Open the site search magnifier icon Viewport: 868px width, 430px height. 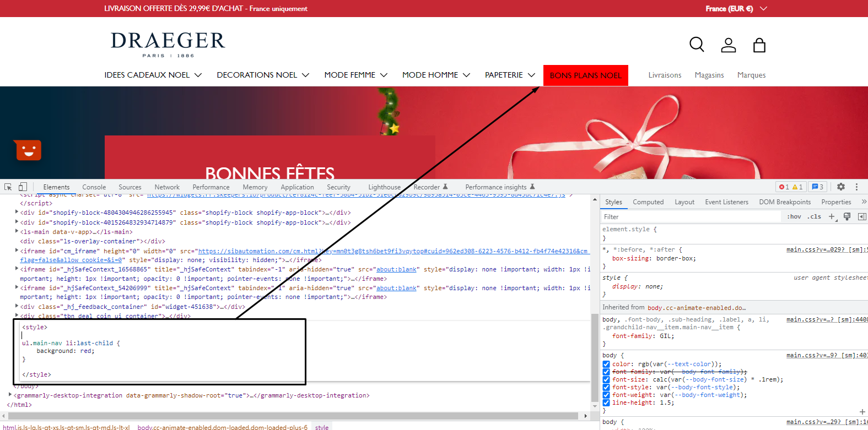pyautogui.click(x=697, y=45)
